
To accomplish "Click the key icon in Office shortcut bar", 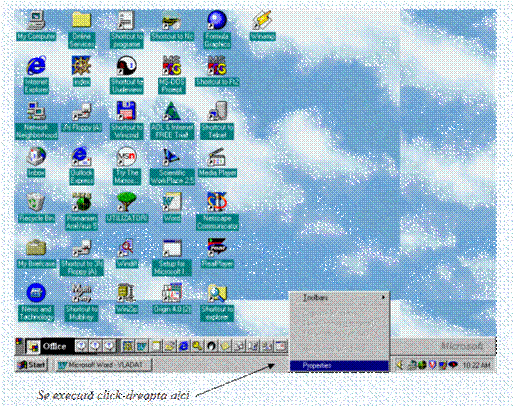I will (197, 347).
